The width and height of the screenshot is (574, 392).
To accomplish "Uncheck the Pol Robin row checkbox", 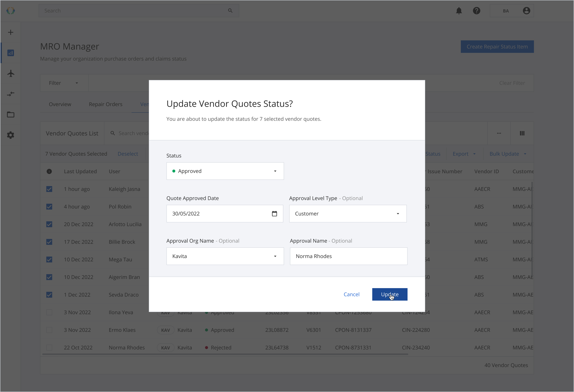I will pos(49,207).
